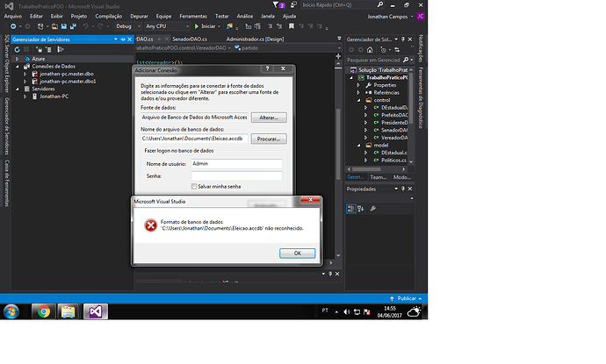Expand the Jonathan-PC server node
Screen dimensions: 606x364
[25, 96]
